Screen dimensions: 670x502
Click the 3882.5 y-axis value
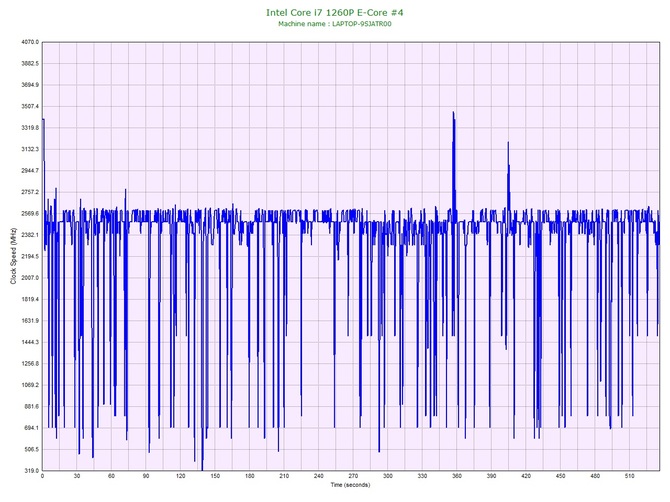(30, 63)
